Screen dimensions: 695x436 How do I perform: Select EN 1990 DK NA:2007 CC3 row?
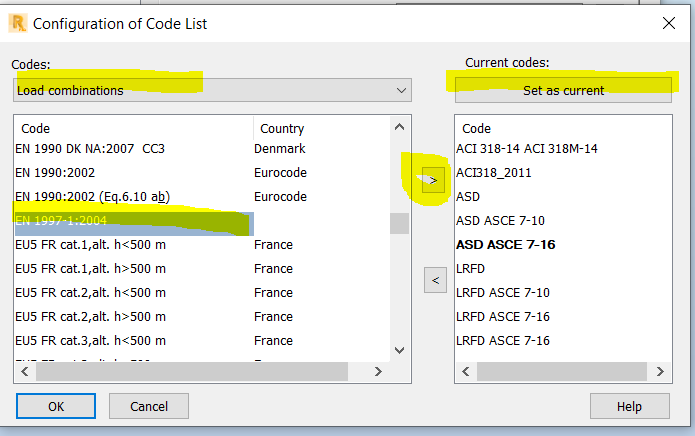(90, 148)
